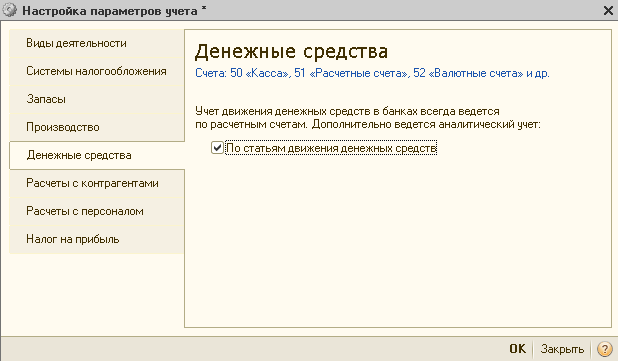The width and height of the screenshot is (618, 361).
Task: Switch to Налог на прибыль tab
Action: 97,239
